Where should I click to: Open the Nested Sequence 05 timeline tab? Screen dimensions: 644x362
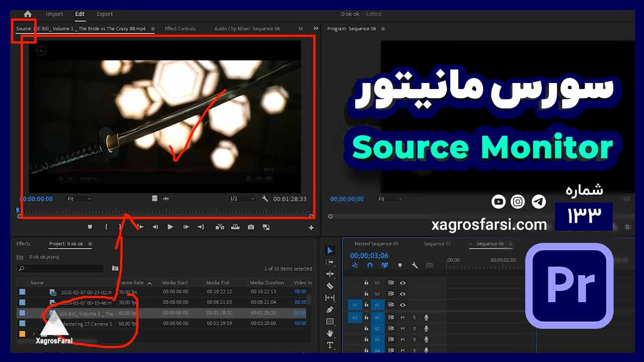click(x=376, y=244)
